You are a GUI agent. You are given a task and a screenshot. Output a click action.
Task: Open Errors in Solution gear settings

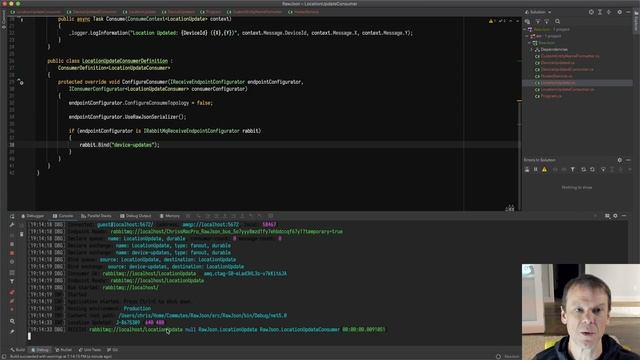(x=620, y=160)
